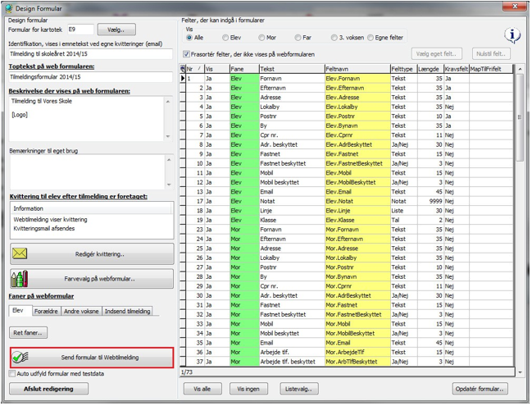
Task: Click the Vælg eget felt.. button
Action: tap(436, 53)
